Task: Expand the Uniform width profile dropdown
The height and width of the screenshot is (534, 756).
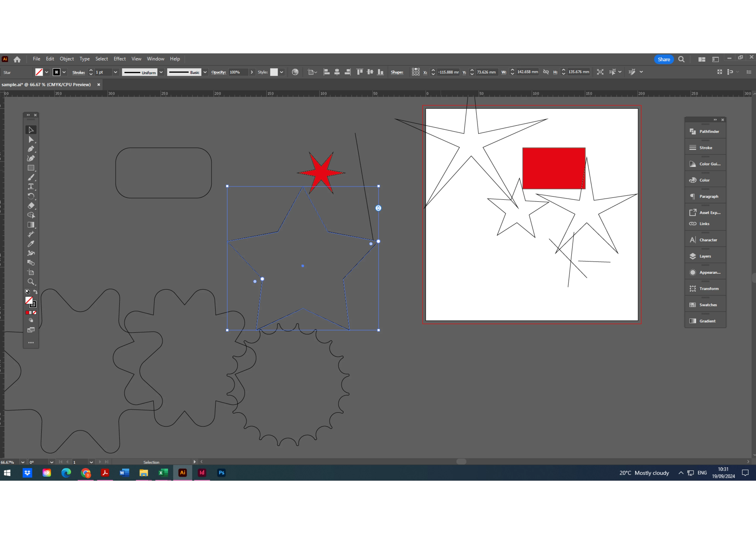Action: tap(161, 72)
